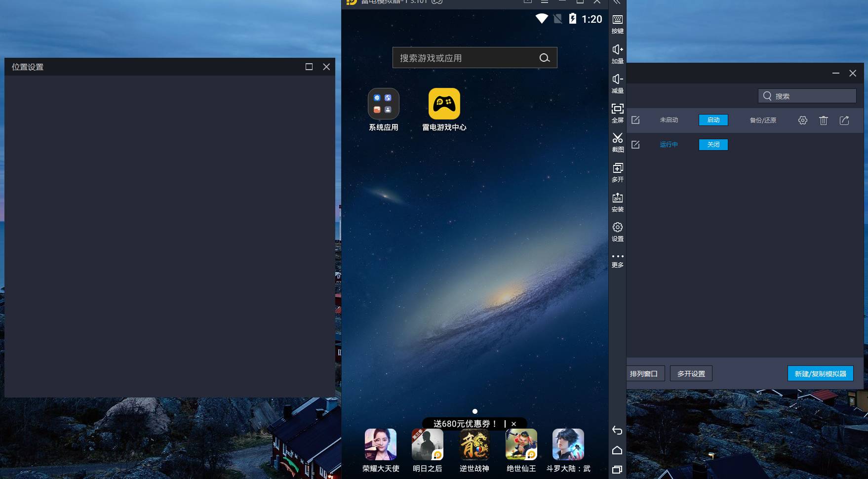
Task: Dismiss the 送680元优惠券 banner
Action: 513,424
